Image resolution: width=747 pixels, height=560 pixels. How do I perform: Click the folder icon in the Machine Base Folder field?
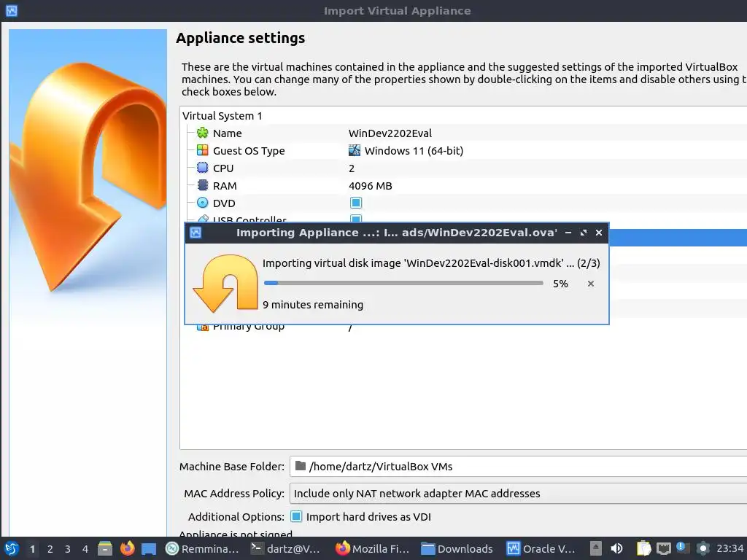(300, 466)
